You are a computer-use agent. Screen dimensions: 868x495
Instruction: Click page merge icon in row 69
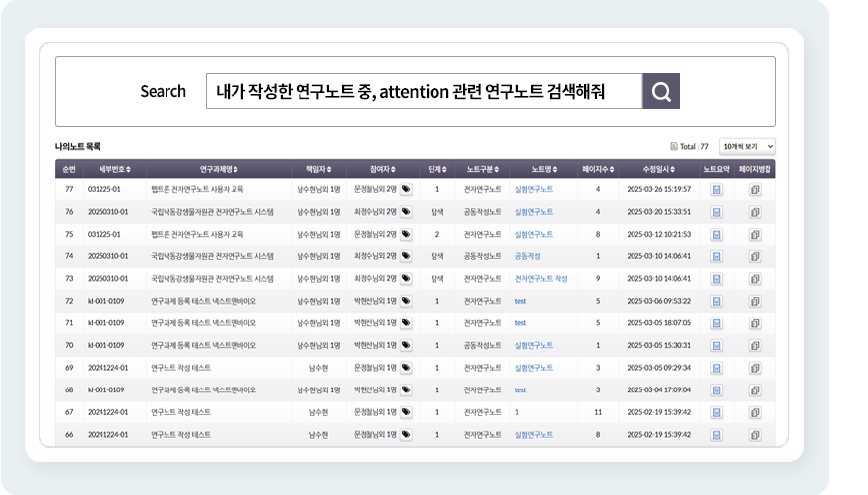pyautogui.click(x=756, y=368)
